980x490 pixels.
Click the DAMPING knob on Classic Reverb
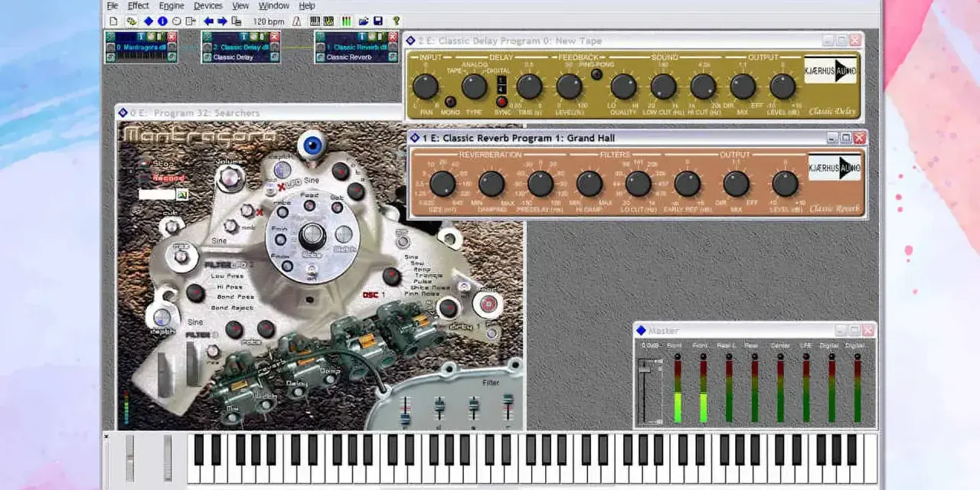(x=492, y=184)
